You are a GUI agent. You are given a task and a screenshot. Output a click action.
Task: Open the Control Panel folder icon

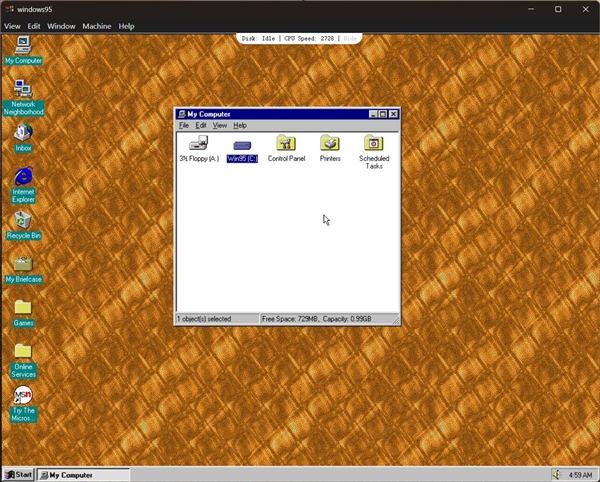pos(286,144)
